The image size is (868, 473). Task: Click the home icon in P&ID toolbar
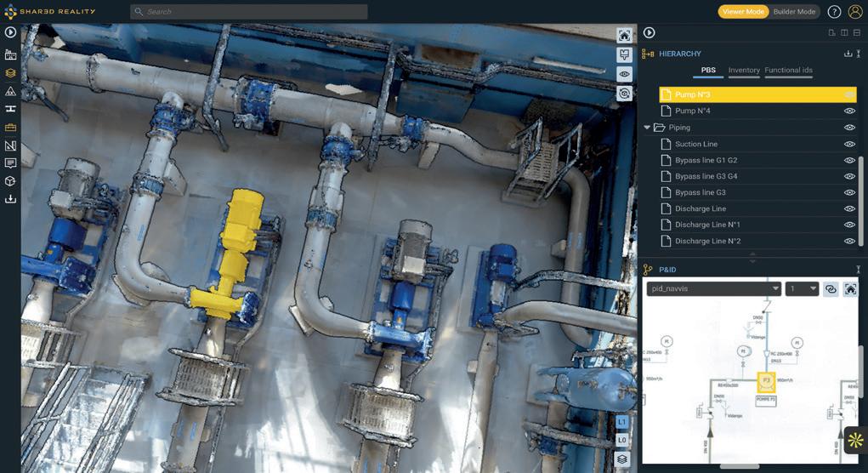(x=851, y=288)
